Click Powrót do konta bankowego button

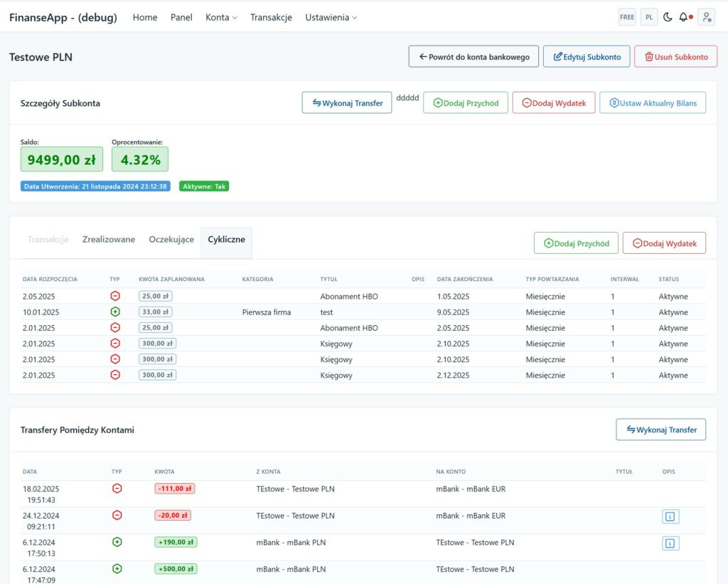tap(473, 57)
